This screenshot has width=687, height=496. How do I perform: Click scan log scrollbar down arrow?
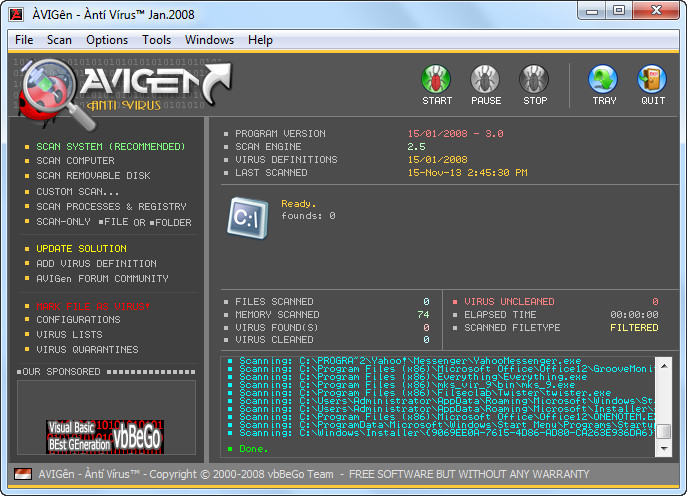point(664,449)
